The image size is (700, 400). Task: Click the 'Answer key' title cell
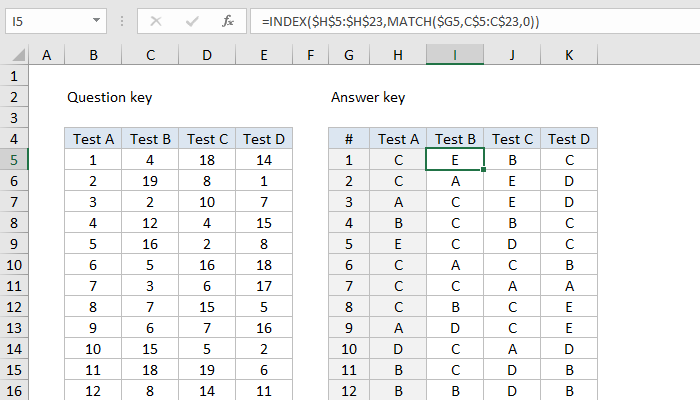click(x=368, y=97)
